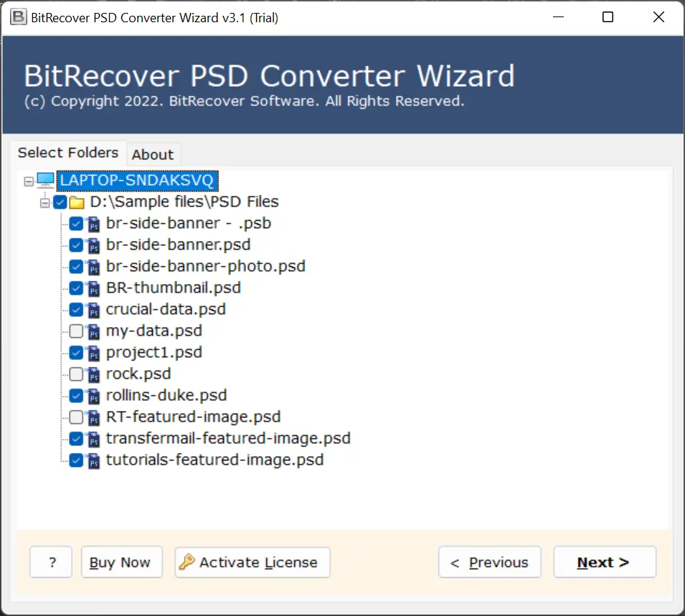Select file name transfermail-featured-image.psd
Screen dimensions: 685x616
tap(229, 438)
